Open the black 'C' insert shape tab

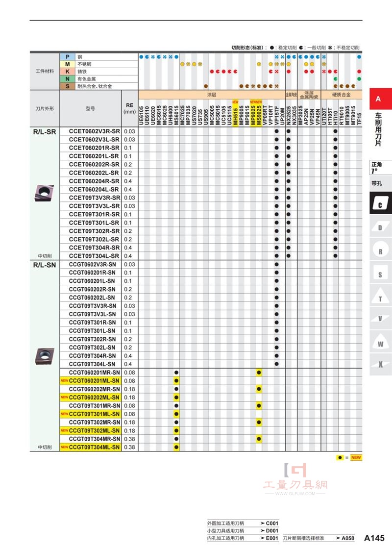(380, 203)
